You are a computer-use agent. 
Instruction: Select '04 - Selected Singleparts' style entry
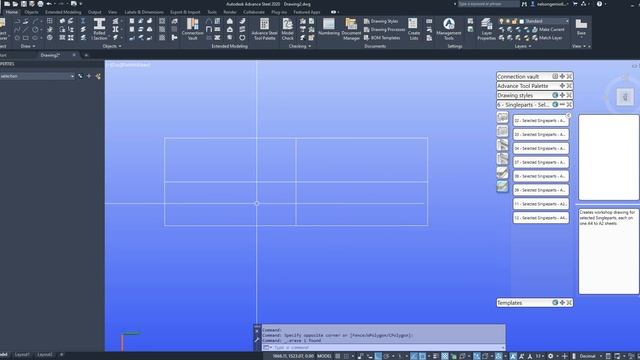pyautogui.click(x=540, y=148)
